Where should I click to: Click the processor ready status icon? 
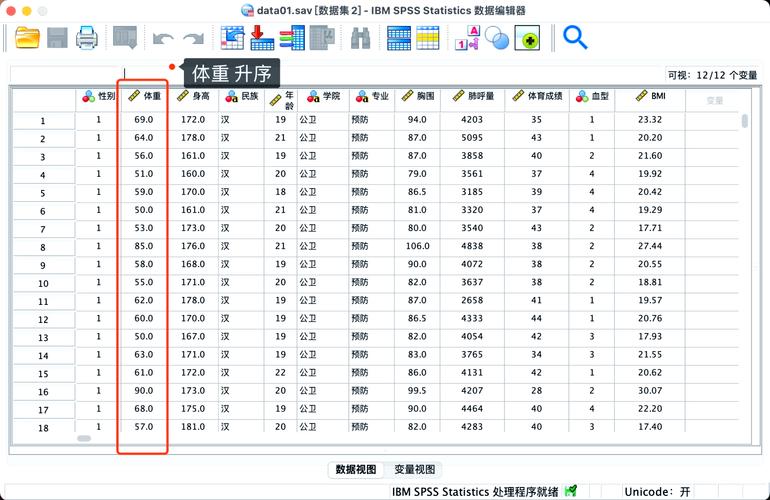(x=571, y=491)
